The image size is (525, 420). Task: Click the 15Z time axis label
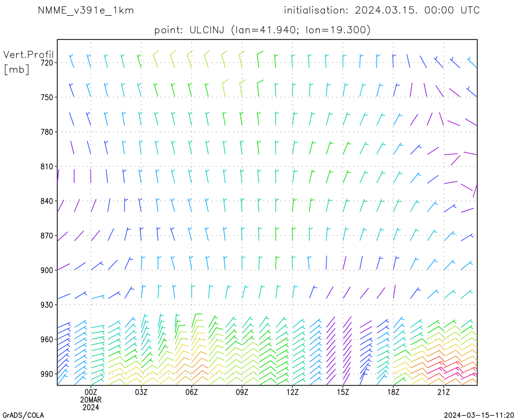(343, 392)
